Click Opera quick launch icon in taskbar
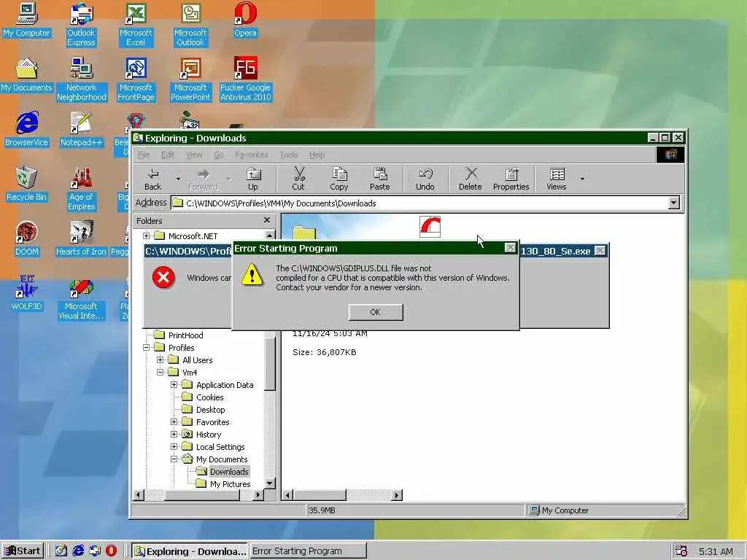The image size is (747, 560). 111,551
